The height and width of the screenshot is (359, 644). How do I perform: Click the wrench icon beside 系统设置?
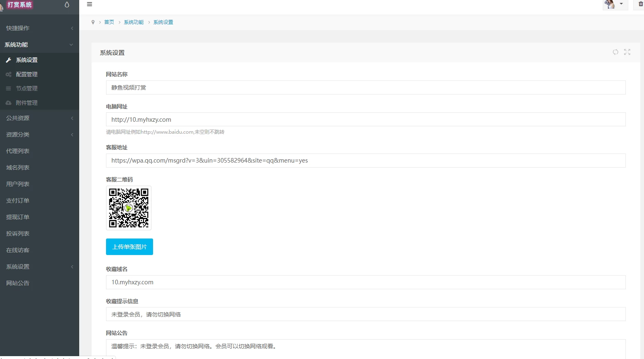pyautogui.click(x=8, y=60)
